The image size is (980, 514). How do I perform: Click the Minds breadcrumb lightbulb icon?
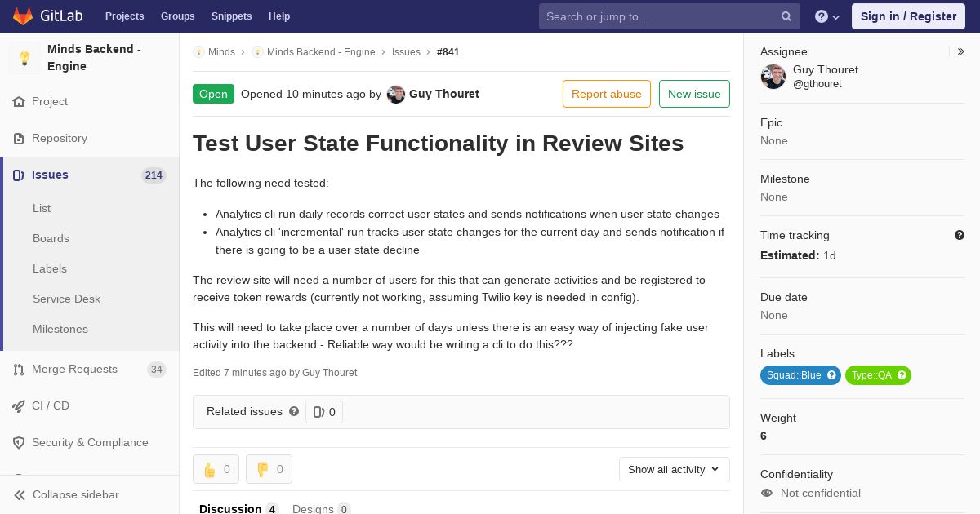pyautogui.click(x=198, y=52)
